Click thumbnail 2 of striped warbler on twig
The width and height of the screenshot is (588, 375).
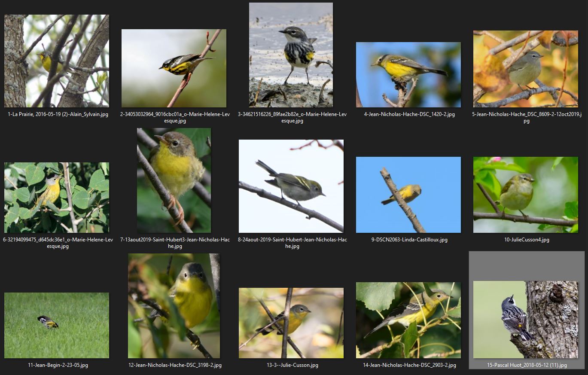tap(174, 68)
